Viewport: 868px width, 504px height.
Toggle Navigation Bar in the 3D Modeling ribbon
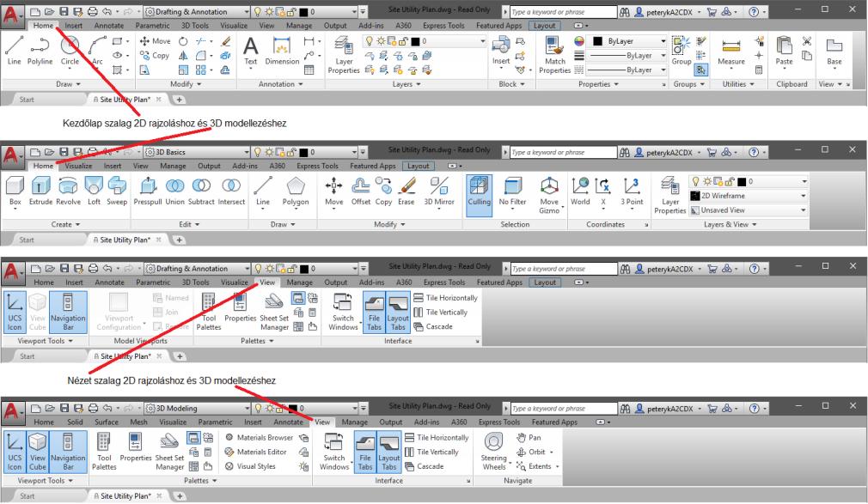(68, 452)
